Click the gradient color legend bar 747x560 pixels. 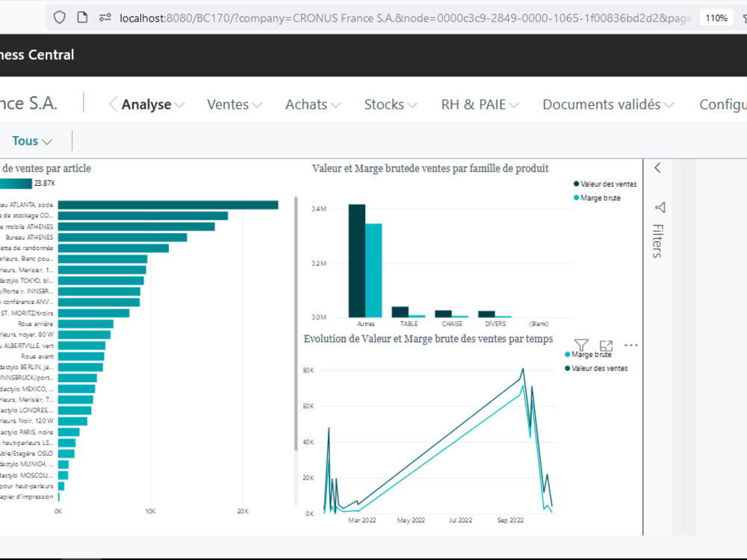click(x=16, y=184)
